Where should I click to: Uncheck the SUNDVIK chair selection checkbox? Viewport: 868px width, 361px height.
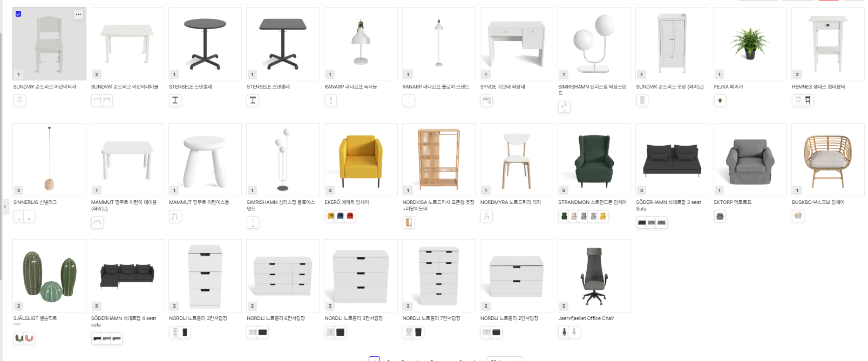(18, 14)
